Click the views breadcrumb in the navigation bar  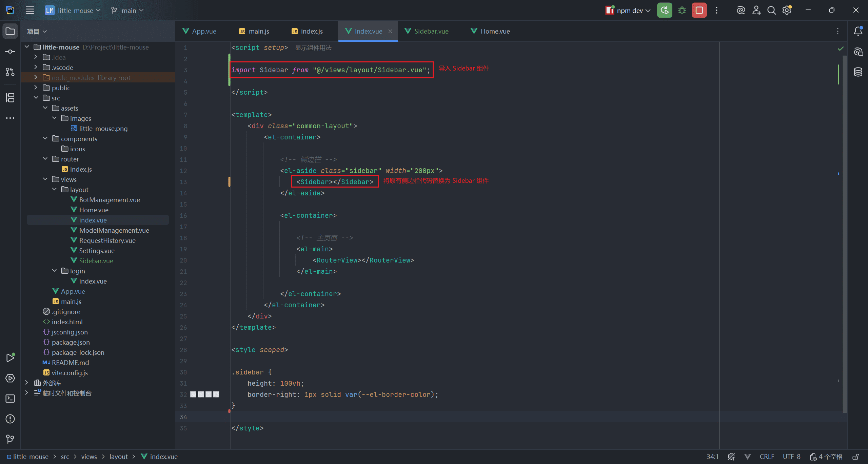(x=89, y=457)
